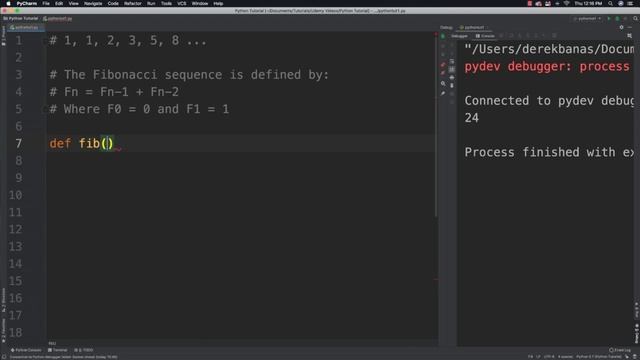Click Python interpreter selector in status bar
640x360 pixels.
[x=599, y=357]
